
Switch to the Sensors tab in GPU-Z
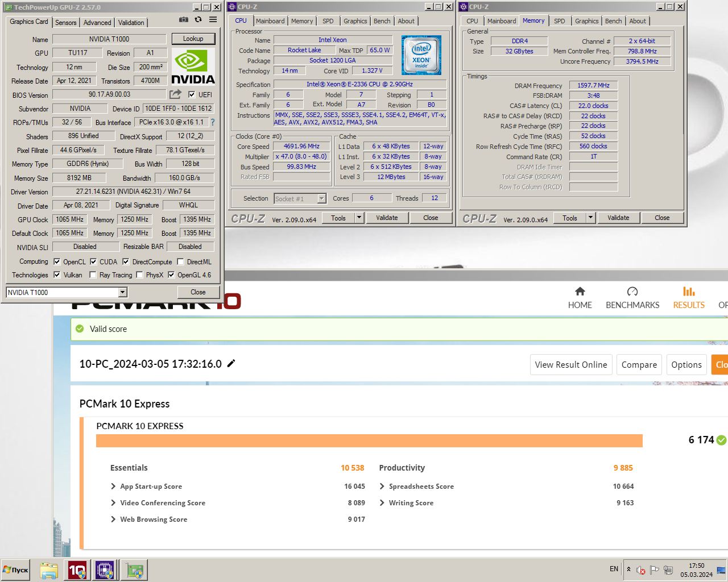pyautogui.click(x=66, y=23)
